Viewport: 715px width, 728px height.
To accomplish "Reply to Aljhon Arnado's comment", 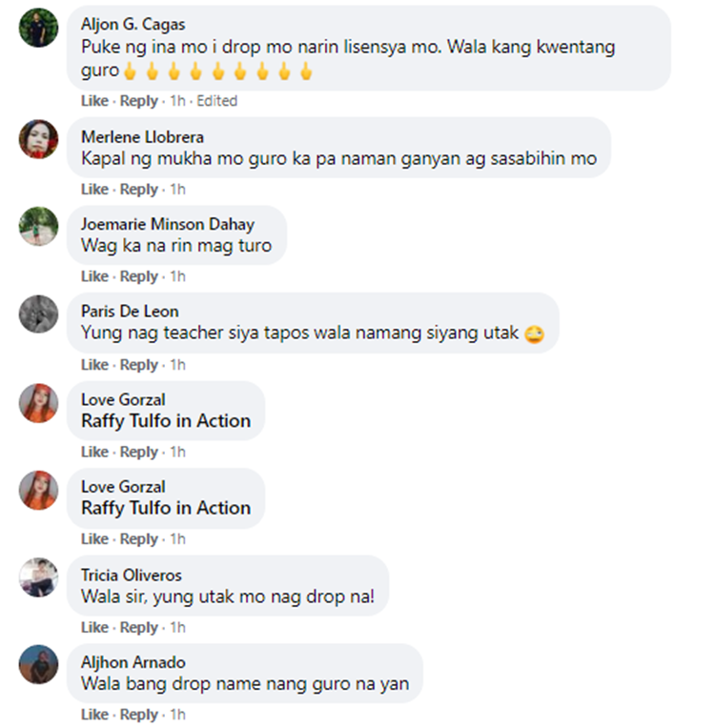I will [139, 715].
